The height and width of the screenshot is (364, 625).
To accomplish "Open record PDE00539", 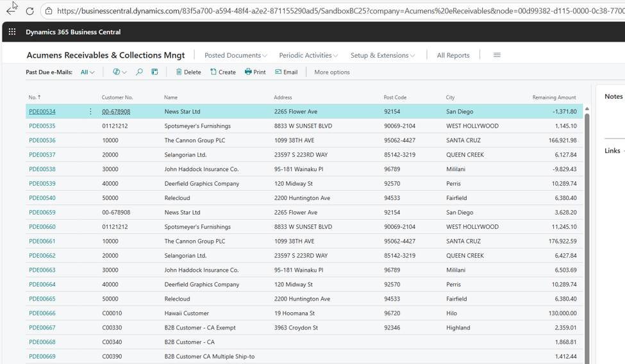I will coord(42,183).
